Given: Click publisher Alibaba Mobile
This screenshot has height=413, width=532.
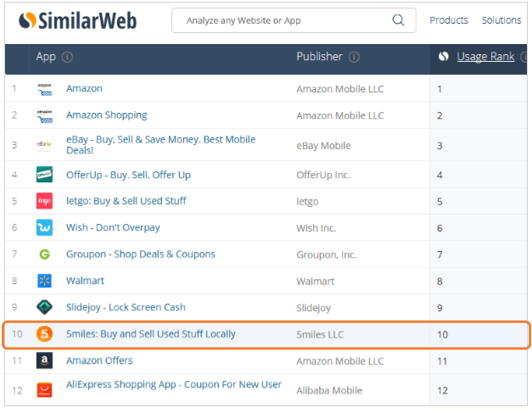Looking at the screenshot, I should 329,391.
